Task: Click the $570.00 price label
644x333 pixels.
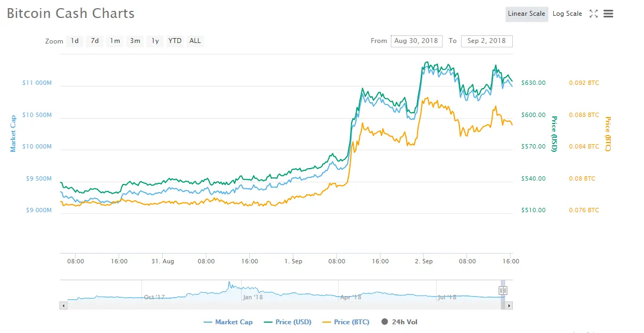Action: point(533,146)
